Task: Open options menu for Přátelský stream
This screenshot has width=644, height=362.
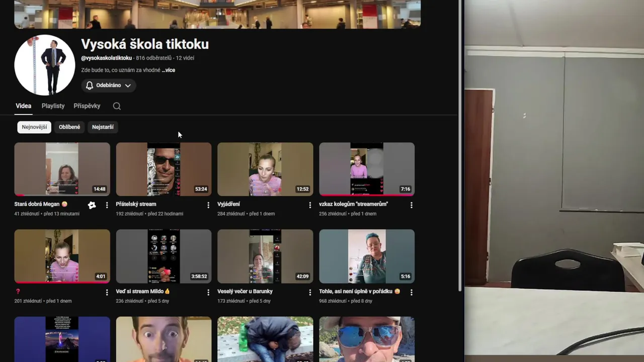Action: (208, 205)
